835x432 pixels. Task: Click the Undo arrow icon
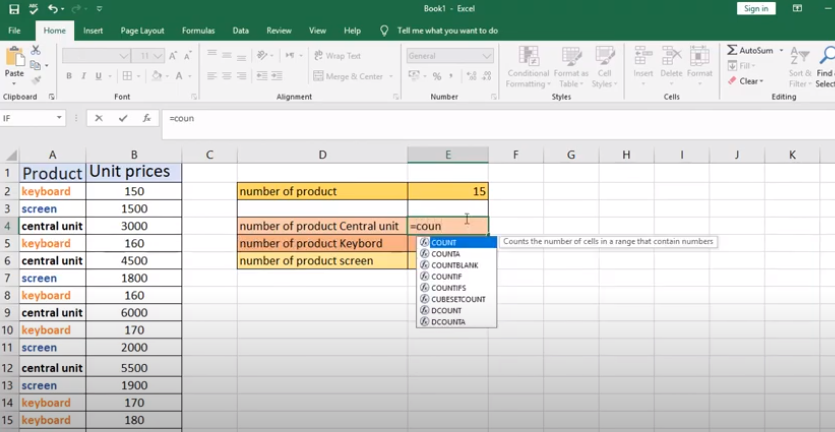51,9
